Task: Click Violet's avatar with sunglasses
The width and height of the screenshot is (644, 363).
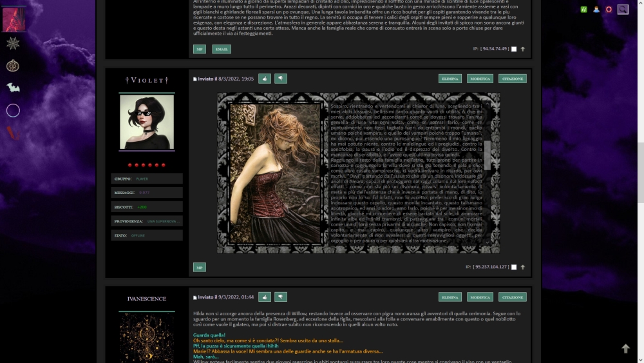Action: (x=147, y=122)
